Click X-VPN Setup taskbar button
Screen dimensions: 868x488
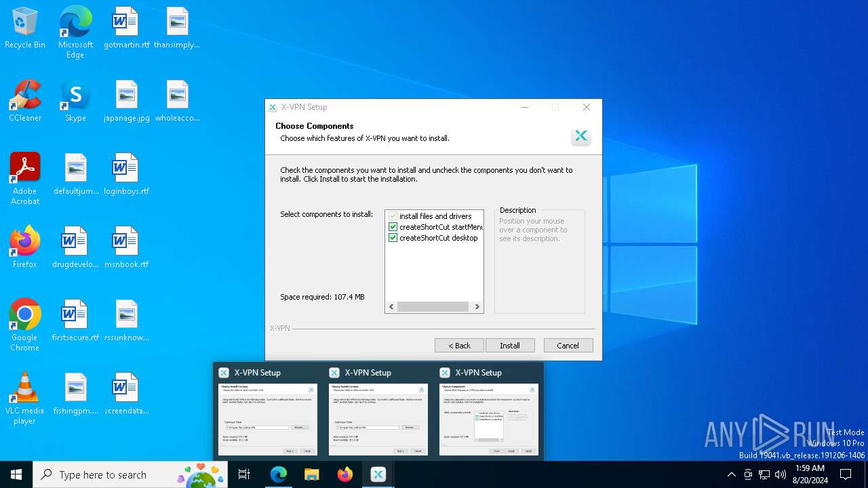click(x=378, y=474)
